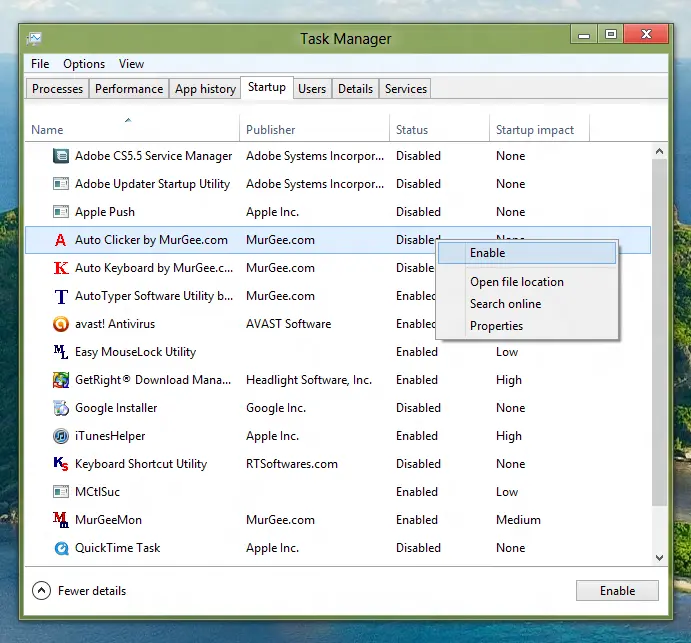Sort by the Name column header
Image resolution: width=691 pixels, height=643 pixels.
click(132, 129)
